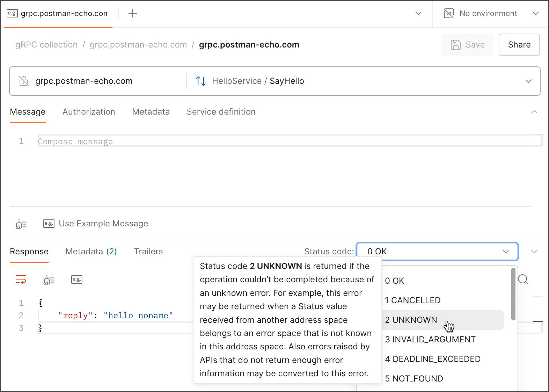Click the beautify icon under message editor
549x392 pixels.
(x=21, y=224)
